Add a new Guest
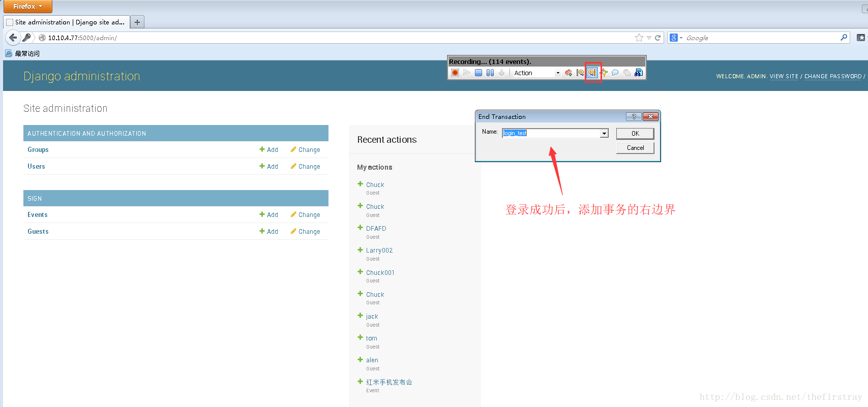Viewport: 868px width, 407px height. 268,232
